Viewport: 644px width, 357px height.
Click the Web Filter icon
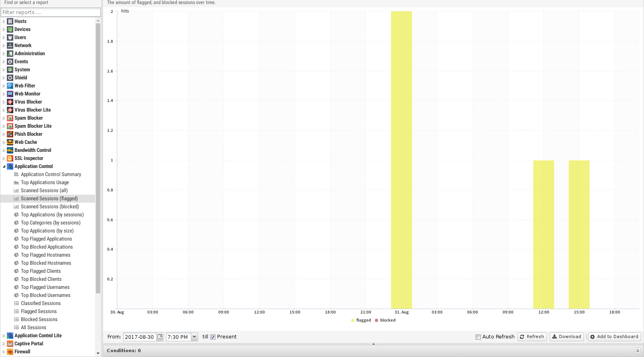tap(10, 86)
